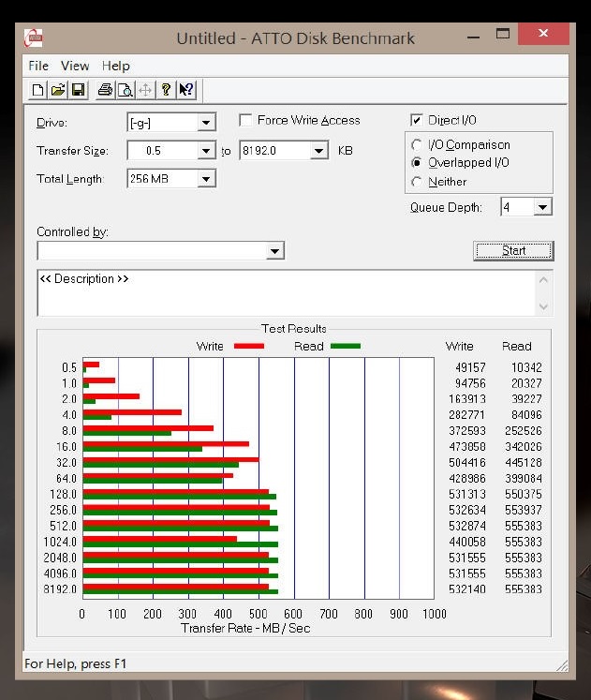This screenshot has width=591, height=700.
Task: Open the View menu
Action: click(x=75, y=66)
